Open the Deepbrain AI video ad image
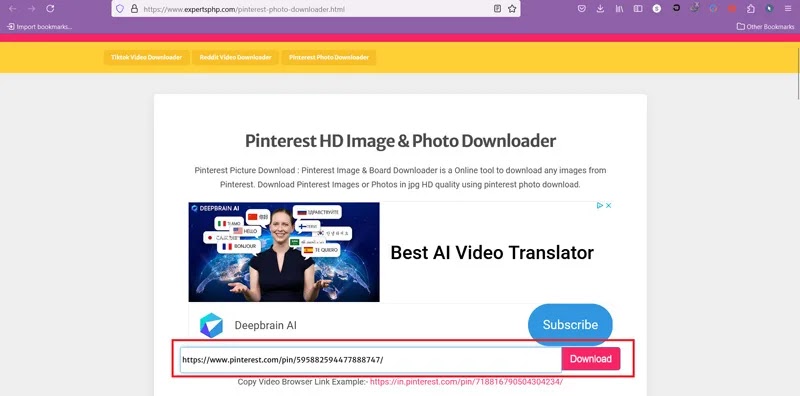Image resolution: width=800 pixels, height=396 pixels. (x=284, y=252)
